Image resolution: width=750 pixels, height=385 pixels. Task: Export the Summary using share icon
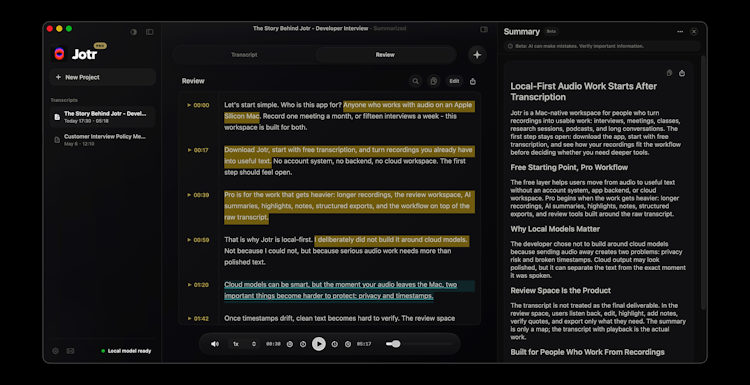(682, 73)
